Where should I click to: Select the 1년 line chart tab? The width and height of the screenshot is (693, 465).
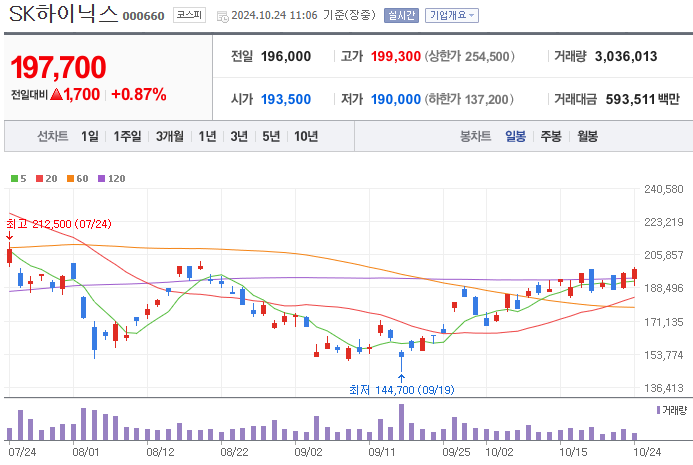click(207, 136)
